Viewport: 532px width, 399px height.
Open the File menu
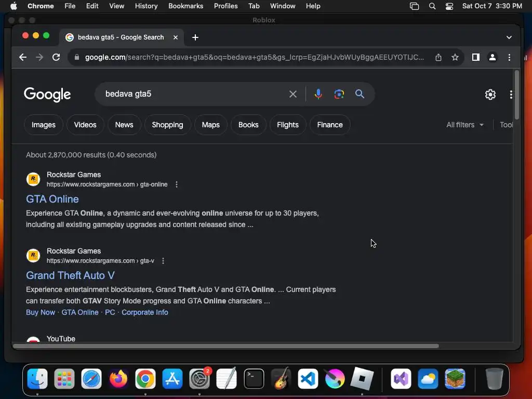(70, 6)
